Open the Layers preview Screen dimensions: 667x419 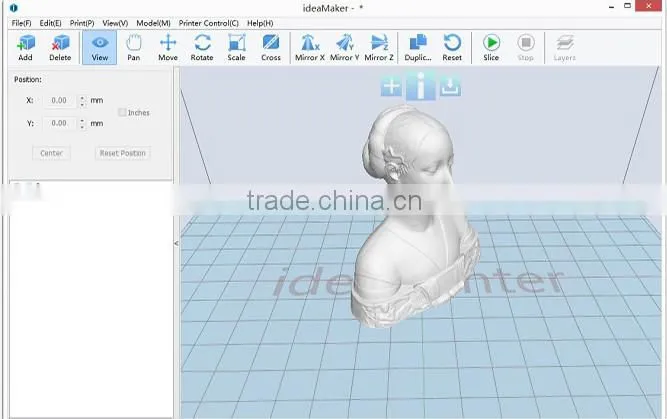(564, 47)
